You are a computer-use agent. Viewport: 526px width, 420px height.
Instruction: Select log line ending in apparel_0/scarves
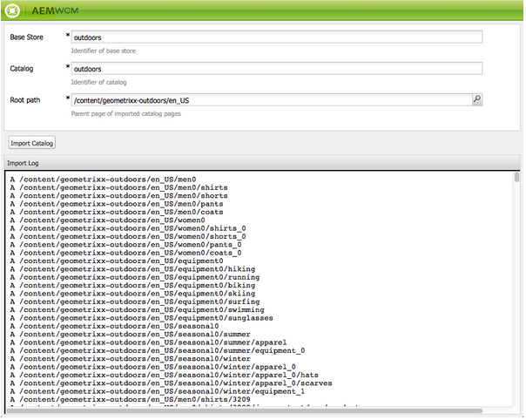click(x=171, y=383)
